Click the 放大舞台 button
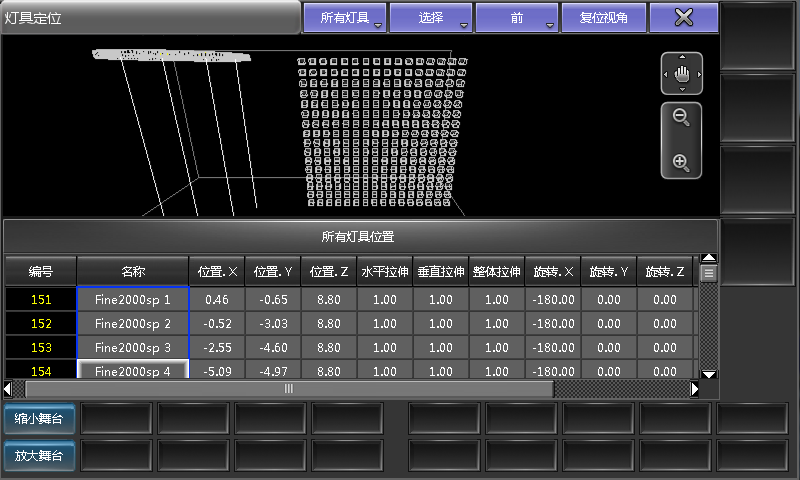This screenshot has height=480, width=800. click(x=39, y=455)
